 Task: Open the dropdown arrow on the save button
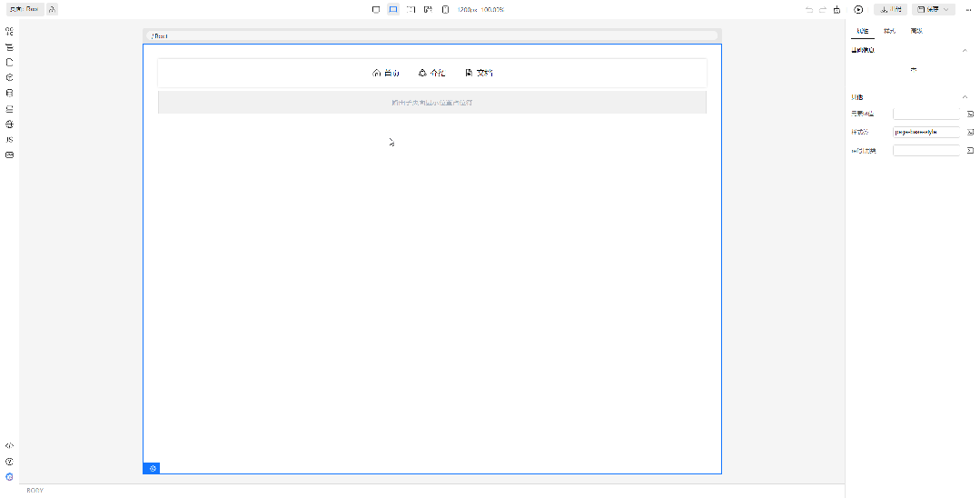click(x=946, y=9)
